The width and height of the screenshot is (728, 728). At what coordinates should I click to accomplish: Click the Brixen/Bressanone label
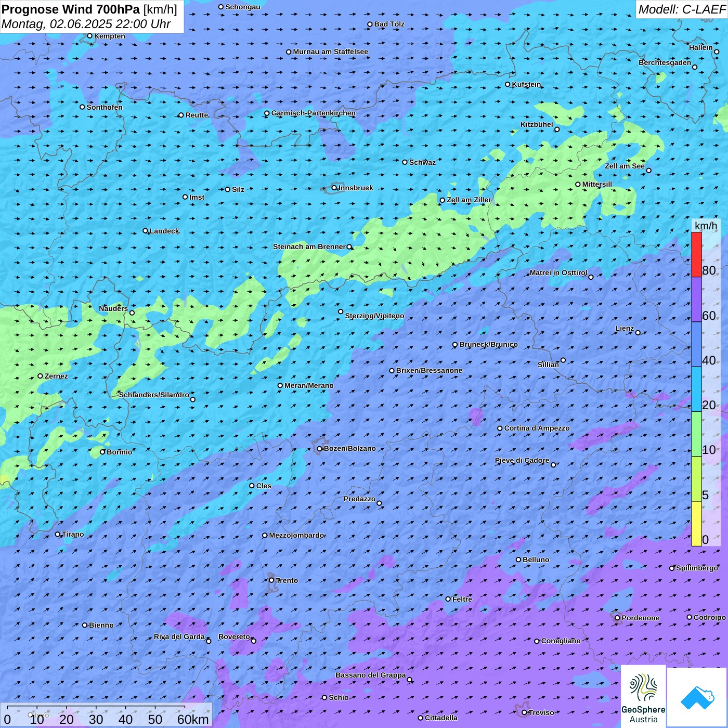click(429, 370)
